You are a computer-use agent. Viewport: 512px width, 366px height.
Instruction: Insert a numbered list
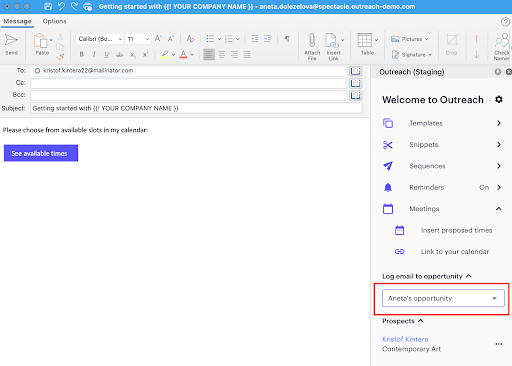tap(229, 39)
